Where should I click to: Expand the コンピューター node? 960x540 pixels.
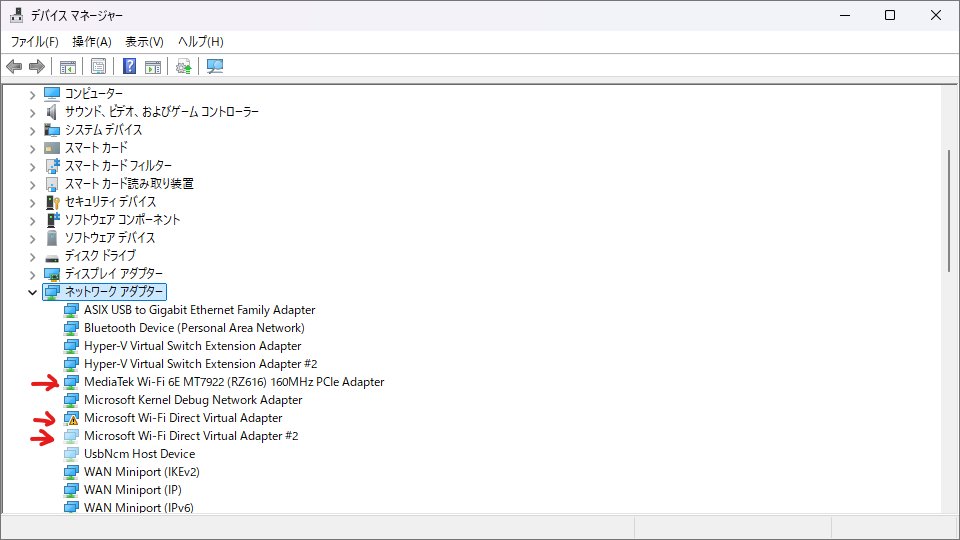(x=32, y=95)
